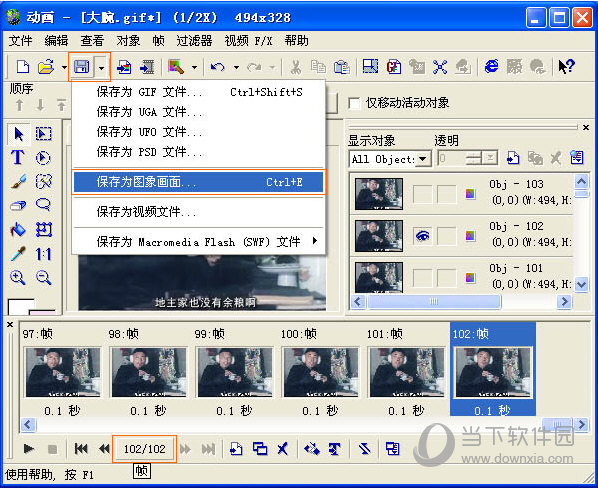Open the 文件 menu
The image size is (598, 488).
(20, 40)
